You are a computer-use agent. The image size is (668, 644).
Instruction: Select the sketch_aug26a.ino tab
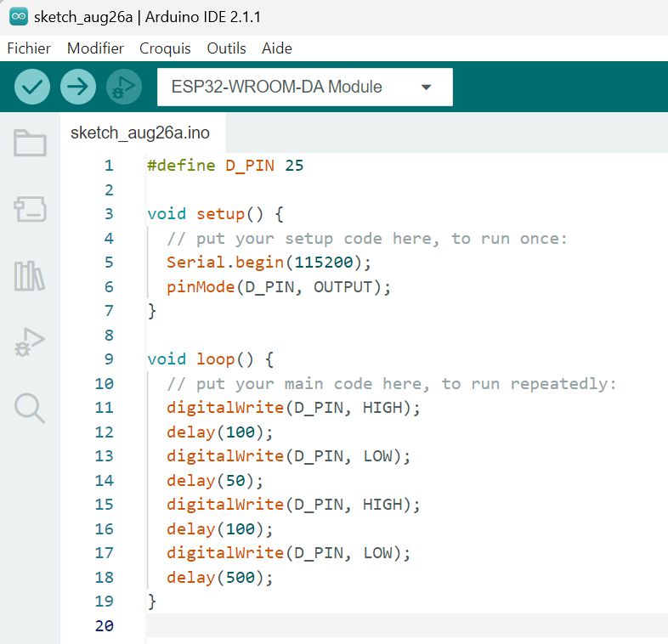pyautogui.click(x=140, y=133)
